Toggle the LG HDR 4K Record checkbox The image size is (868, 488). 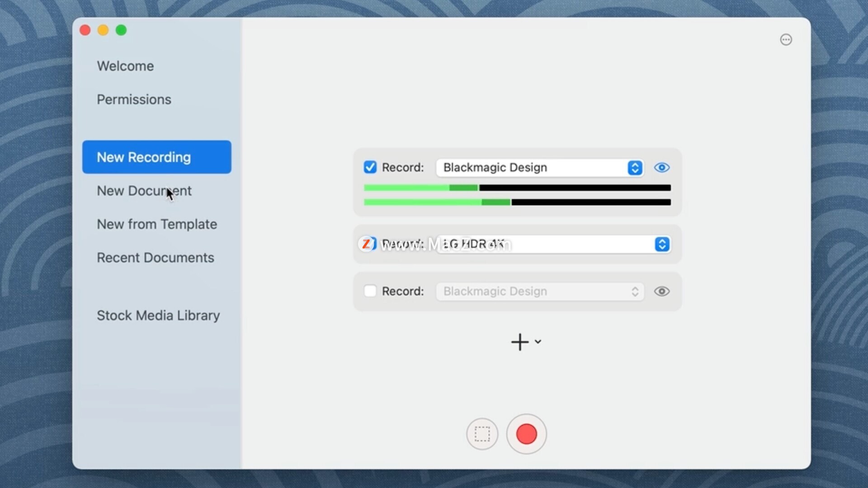(370, 244)
